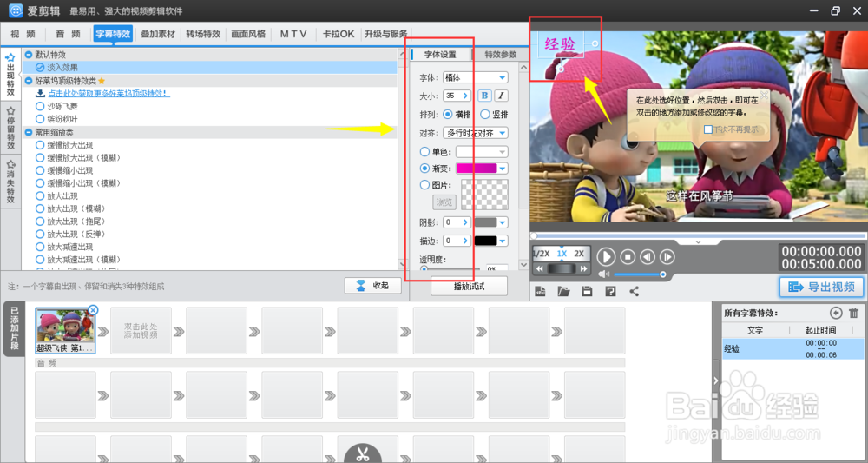Select the 经验 subtitle entry in list
Image resolution: width=868 pixels, height=463 pixels.
pos(792,349)
